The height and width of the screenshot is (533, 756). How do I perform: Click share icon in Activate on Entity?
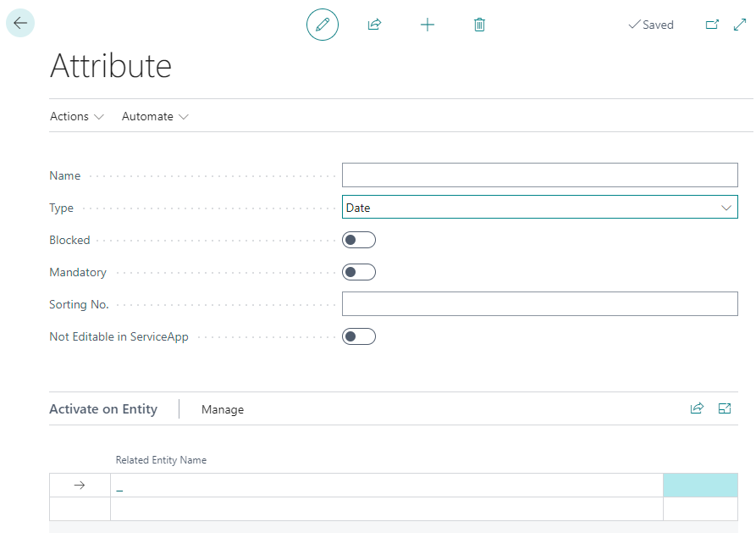[x=697, y=408]
